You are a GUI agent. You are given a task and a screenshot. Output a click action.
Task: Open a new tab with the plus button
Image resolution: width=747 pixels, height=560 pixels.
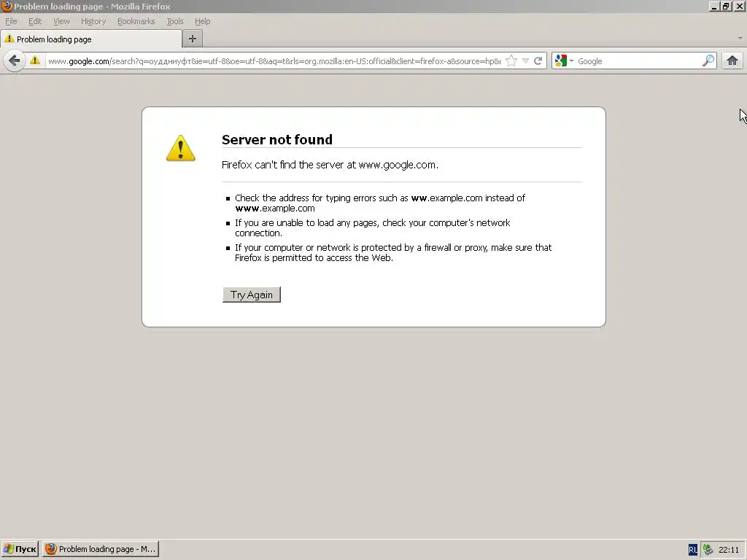point(193,39)
